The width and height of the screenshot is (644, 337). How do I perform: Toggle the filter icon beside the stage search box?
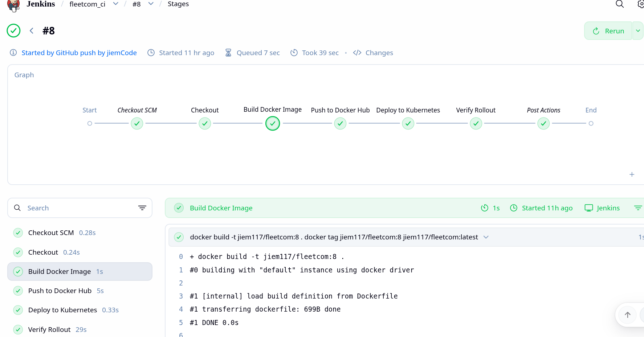click(x=142, y=208)
